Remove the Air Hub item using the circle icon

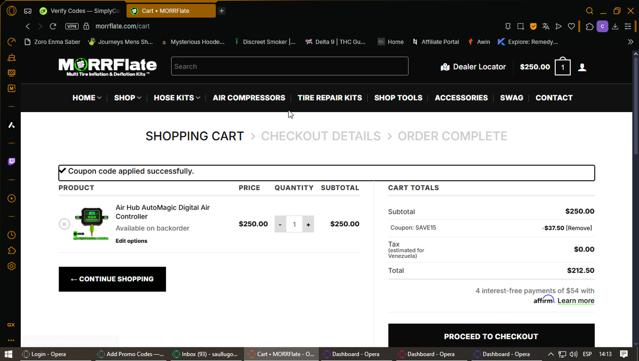[x=64, y=224]
